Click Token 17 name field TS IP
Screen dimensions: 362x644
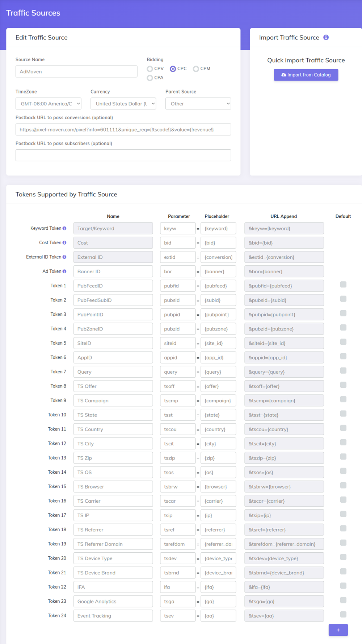coord(113,515)
